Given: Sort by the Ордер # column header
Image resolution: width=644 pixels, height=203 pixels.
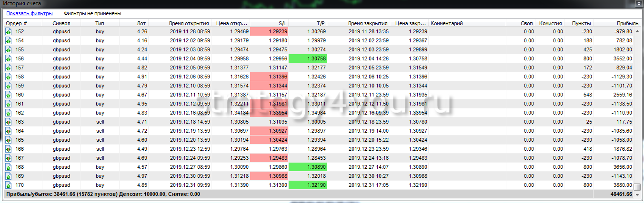Looking at the screenshot, I should [17, 23].
